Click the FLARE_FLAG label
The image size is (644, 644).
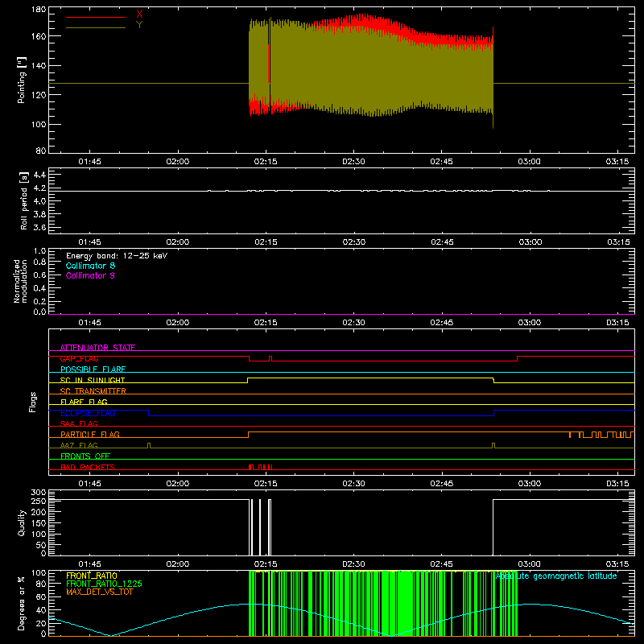tap(84, 402)
